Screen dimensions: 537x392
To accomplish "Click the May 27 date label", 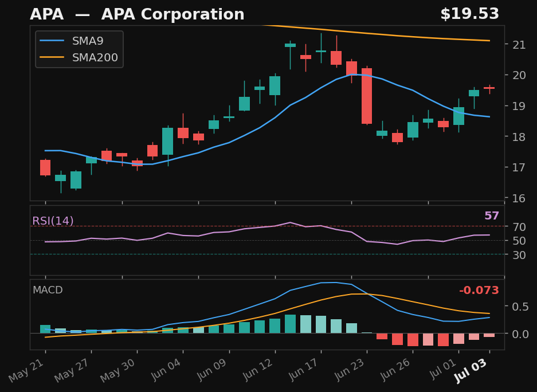I will point(73,370).
